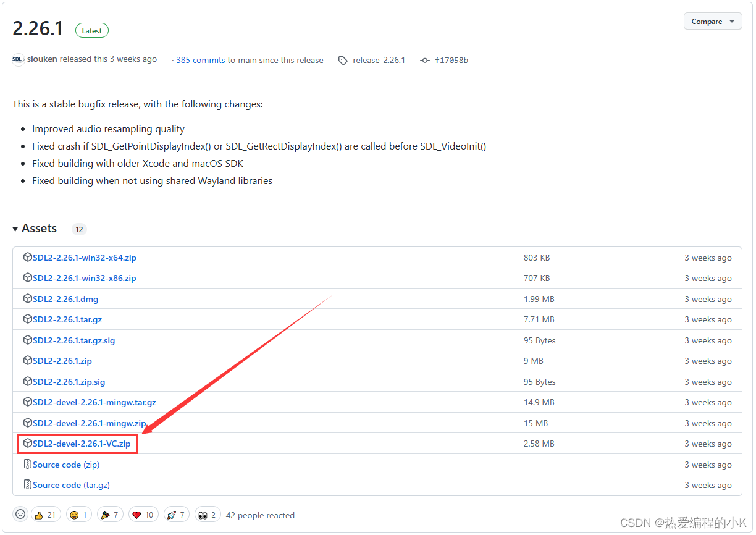Click package icon beside SDL2-2.26.1.zip
This screenshot has width=756, height=535.
(27, 360)
